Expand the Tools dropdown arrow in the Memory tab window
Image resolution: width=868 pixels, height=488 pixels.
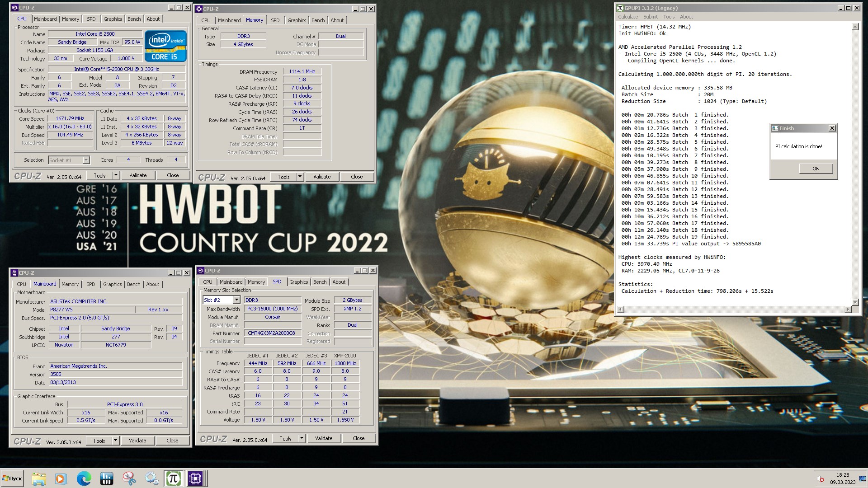300,177
